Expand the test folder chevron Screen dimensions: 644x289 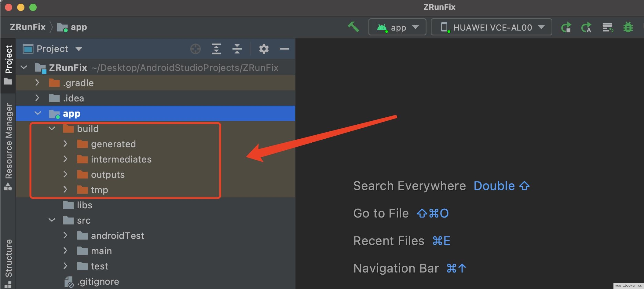[65, 266]
